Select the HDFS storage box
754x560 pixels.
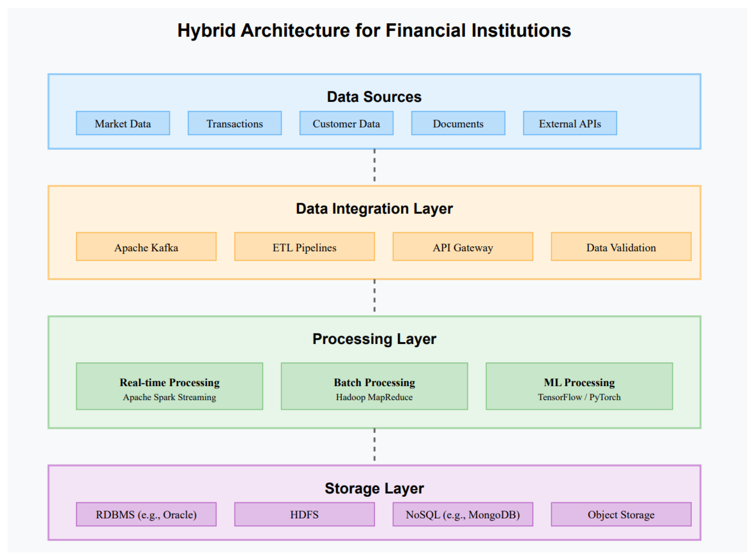[x=305, y=515]
